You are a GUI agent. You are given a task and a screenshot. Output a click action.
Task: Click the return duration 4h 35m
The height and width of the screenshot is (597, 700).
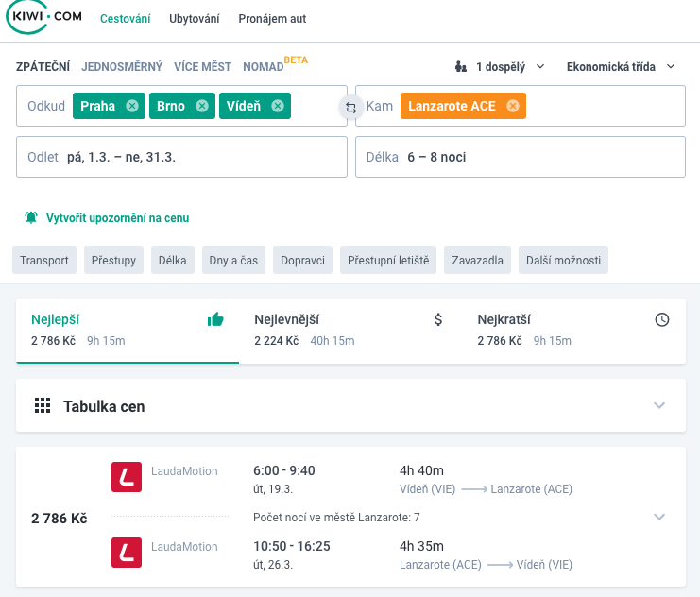[x=421, y=546]
